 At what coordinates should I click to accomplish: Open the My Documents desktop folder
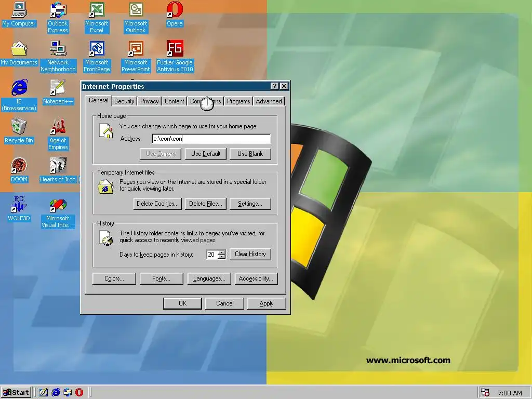(x=19, y=54)
